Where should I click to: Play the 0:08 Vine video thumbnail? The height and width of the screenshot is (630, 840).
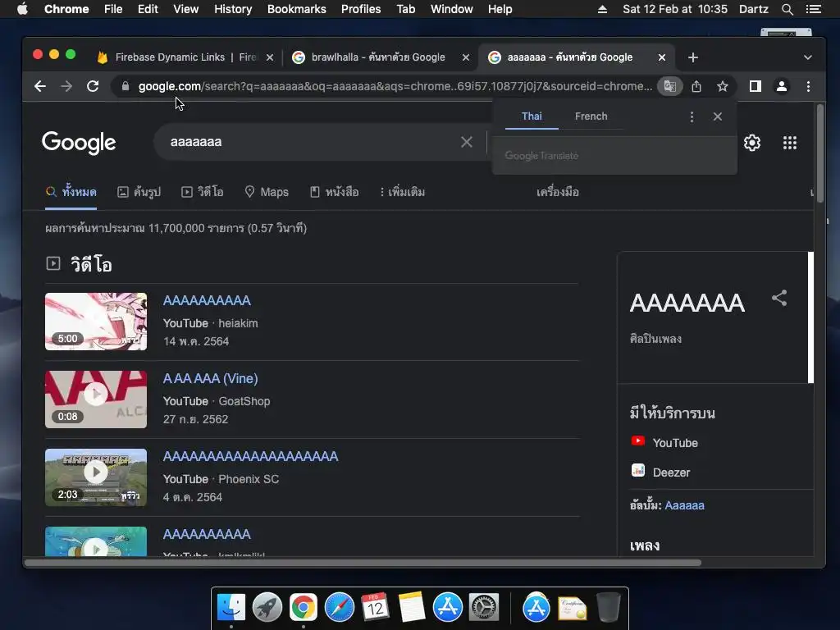coord(96,399)
